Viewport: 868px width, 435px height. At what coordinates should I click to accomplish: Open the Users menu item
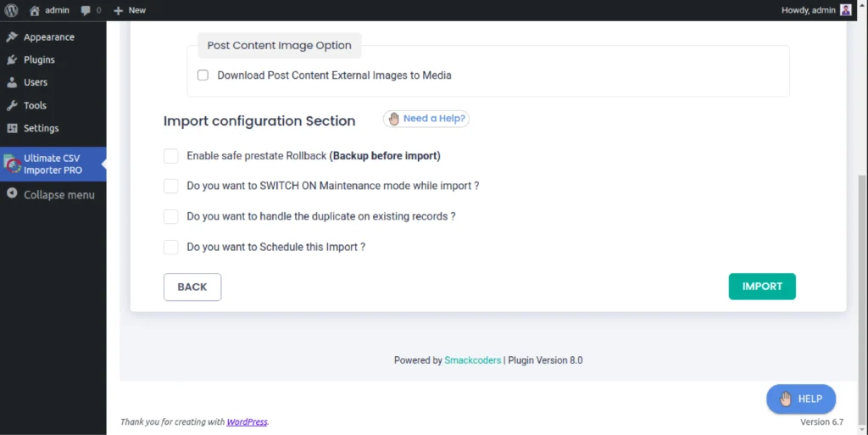(x=36, y=83)
